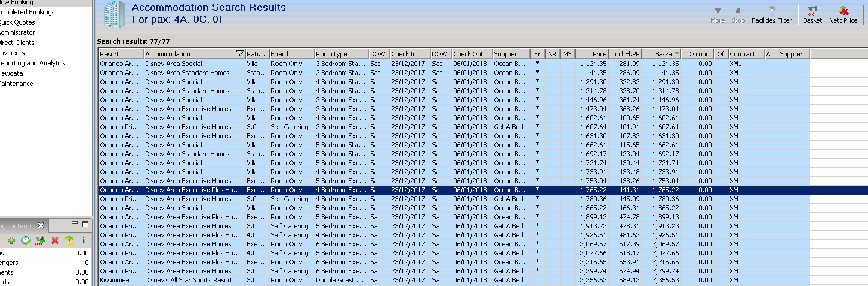Sort by the Rati... column header
The width and height of the screenshot is (868, 286).
coord(257,54)
